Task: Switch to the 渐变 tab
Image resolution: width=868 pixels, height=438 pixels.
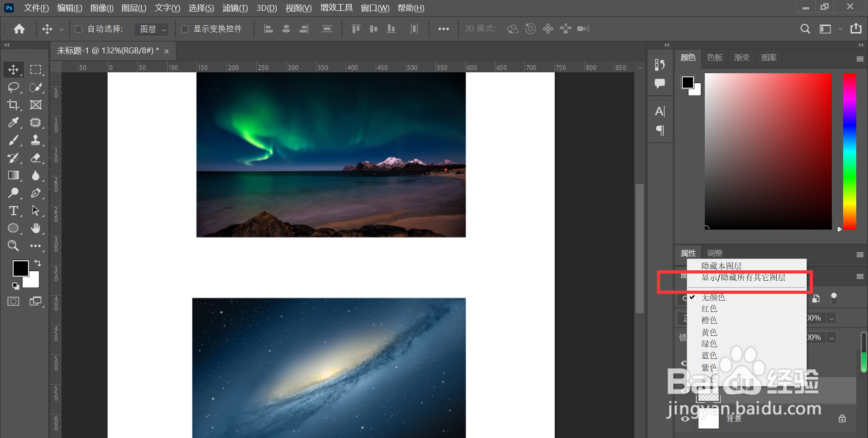Action: click(742, 57)
